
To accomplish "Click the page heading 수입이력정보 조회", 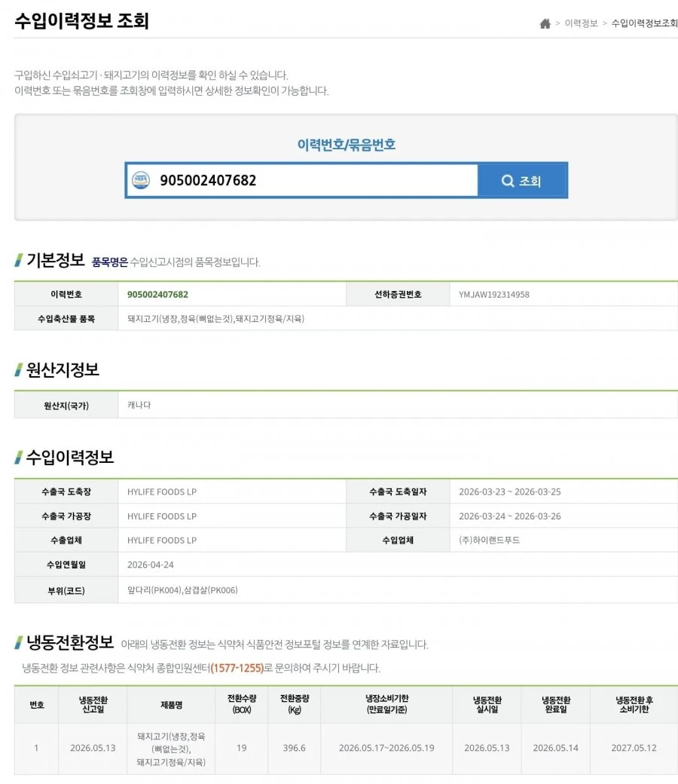I will click(x=82, y=21).
